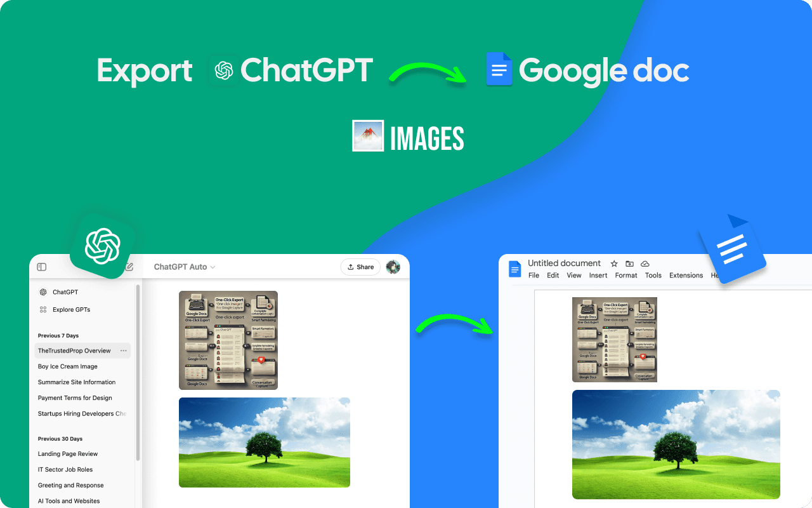Star the Google document

(614, 264)
